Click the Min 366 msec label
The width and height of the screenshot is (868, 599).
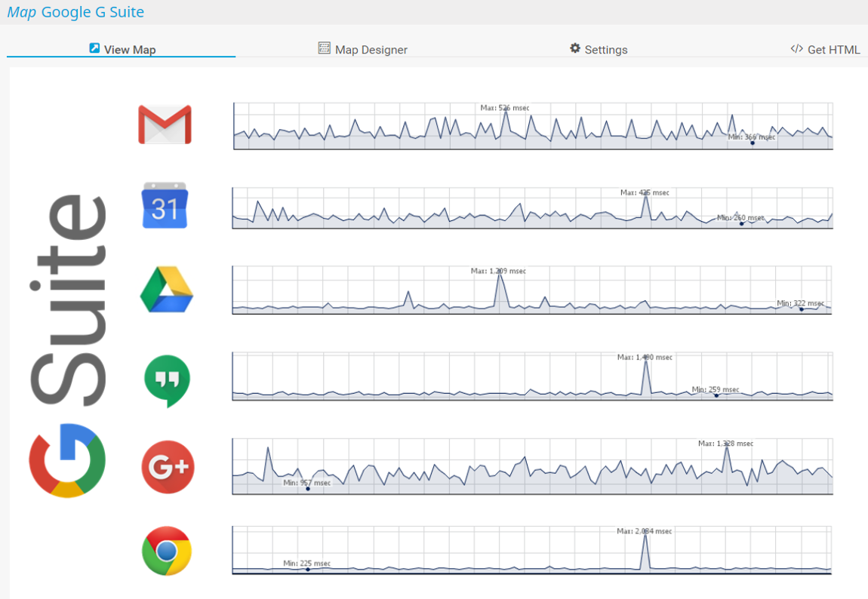[x=752, y=137]
